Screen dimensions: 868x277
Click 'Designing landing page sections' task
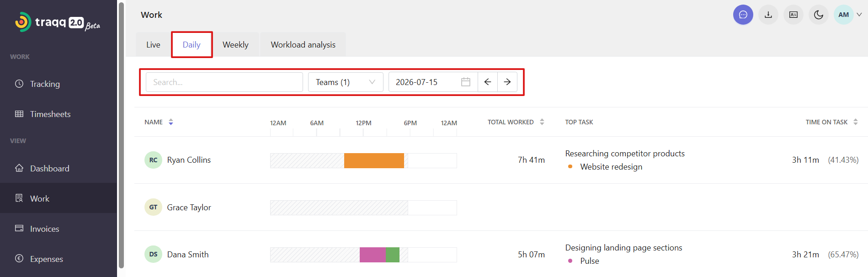[x=623, y=248]
